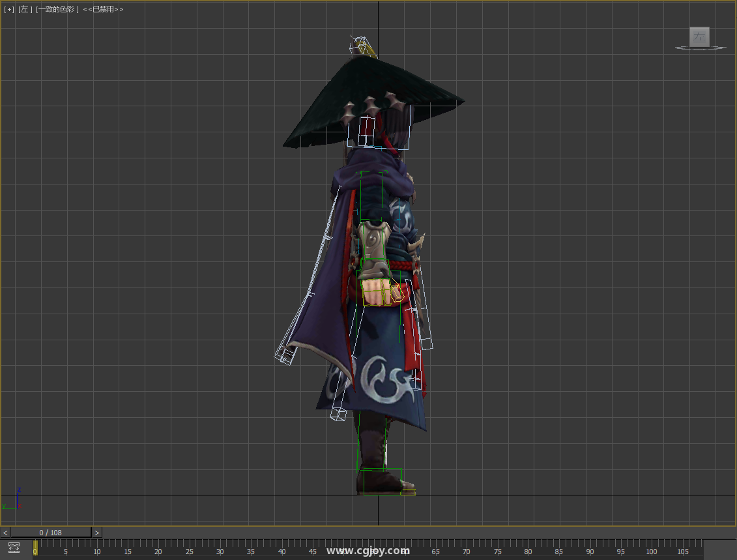Viewport: 737px width, 560px height.
Task: Open the <<已禁用>> viewport filter menu
Action: coord(103,10)
